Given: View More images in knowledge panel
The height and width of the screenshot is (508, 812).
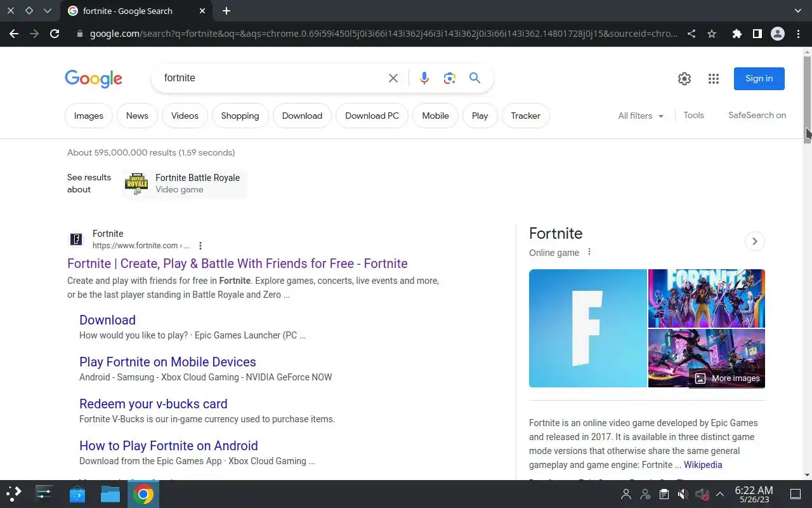Looking at the screenshot, I should (x=727, y=378).
